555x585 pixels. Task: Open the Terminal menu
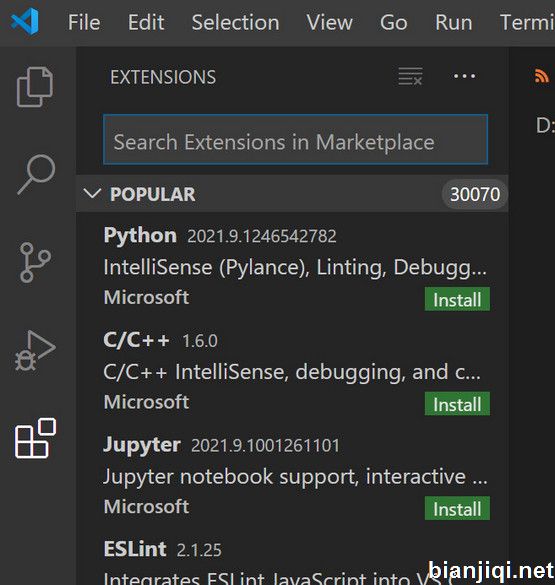527,22
